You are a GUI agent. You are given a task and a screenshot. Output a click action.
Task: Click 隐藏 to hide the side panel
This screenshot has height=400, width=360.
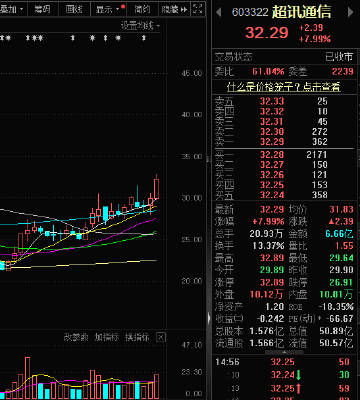pos(174,9)
